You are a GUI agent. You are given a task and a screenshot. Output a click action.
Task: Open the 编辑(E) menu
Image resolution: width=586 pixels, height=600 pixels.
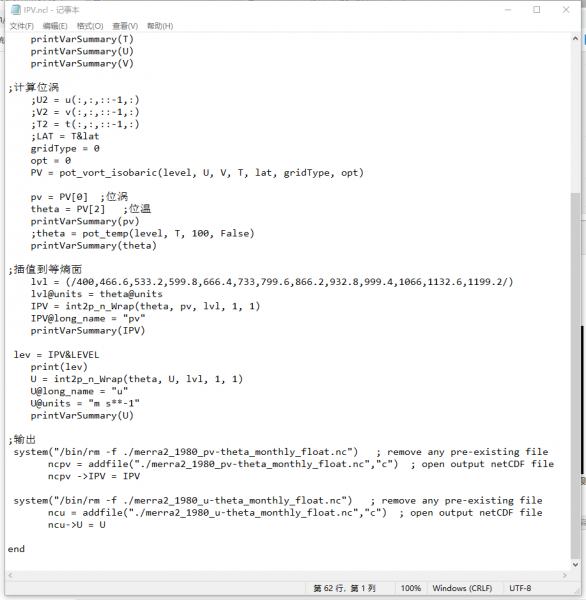55,26
